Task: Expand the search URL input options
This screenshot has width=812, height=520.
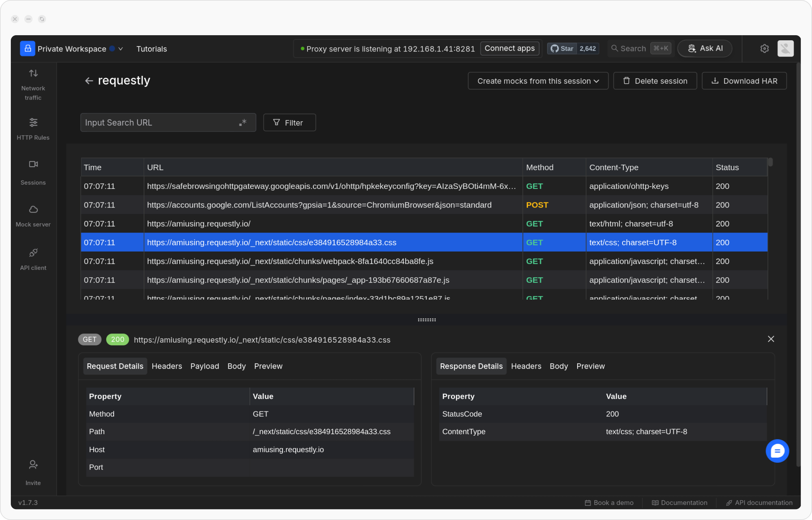Action: point(243,122)
